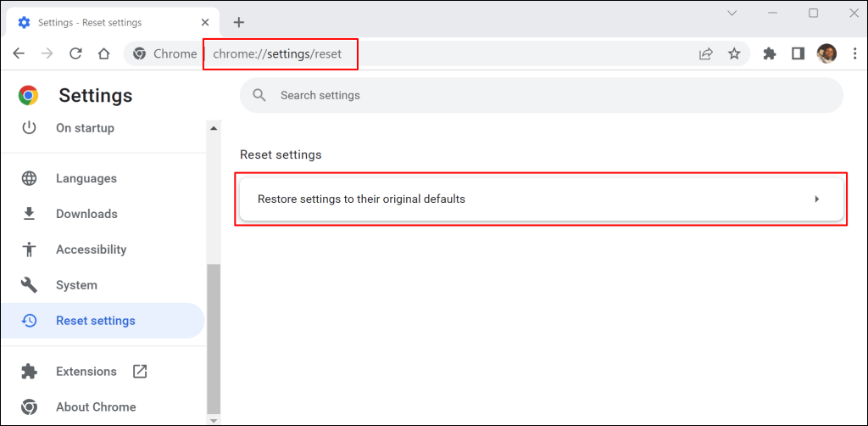Click the Share this page icon
The image size is (868, 426).
point(705,53)
